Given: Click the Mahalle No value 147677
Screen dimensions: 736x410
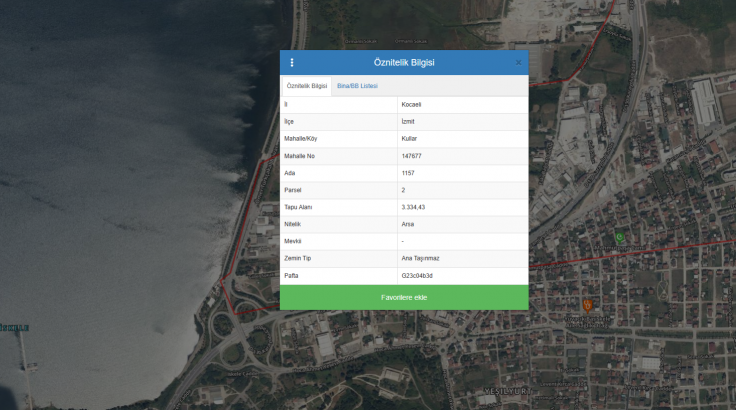Looking at the screenshot, I should (x=411, y=156).
